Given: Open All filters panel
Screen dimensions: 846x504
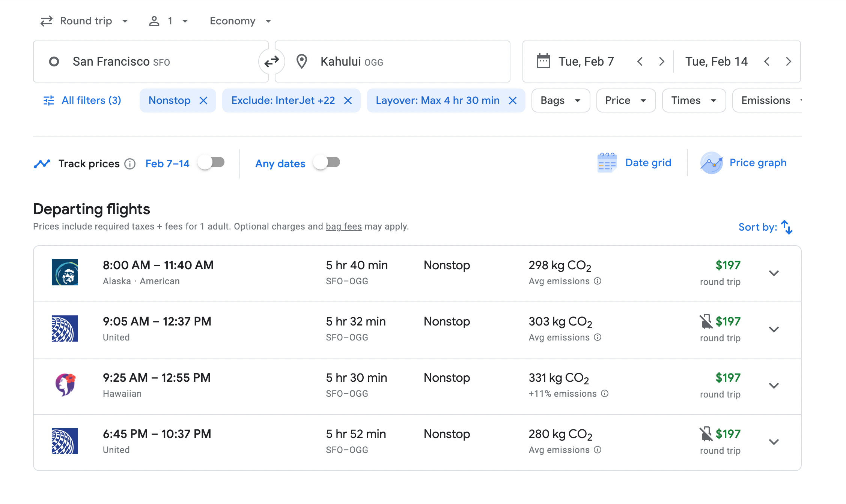Looking at the screenshot, I should click(x=83, y=100).
